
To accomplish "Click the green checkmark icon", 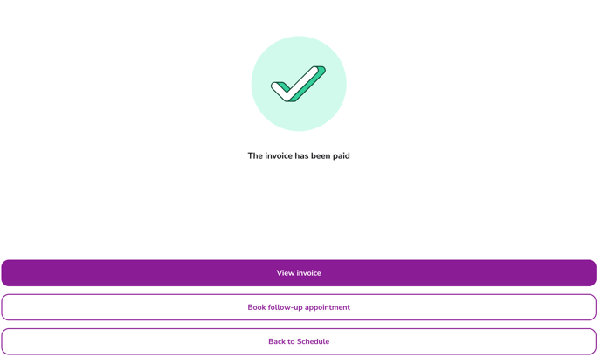I will click(x=299, y=84).
